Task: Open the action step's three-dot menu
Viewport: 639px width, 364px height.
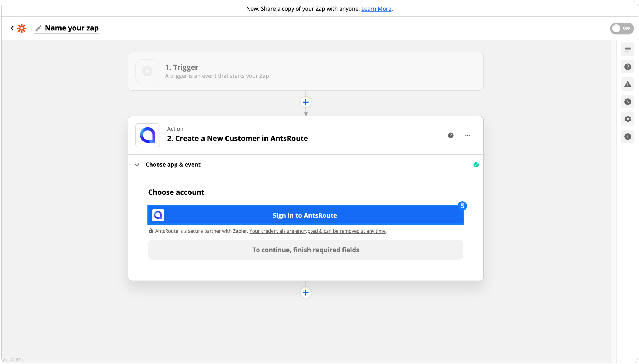Action: (x=467, y=135)
